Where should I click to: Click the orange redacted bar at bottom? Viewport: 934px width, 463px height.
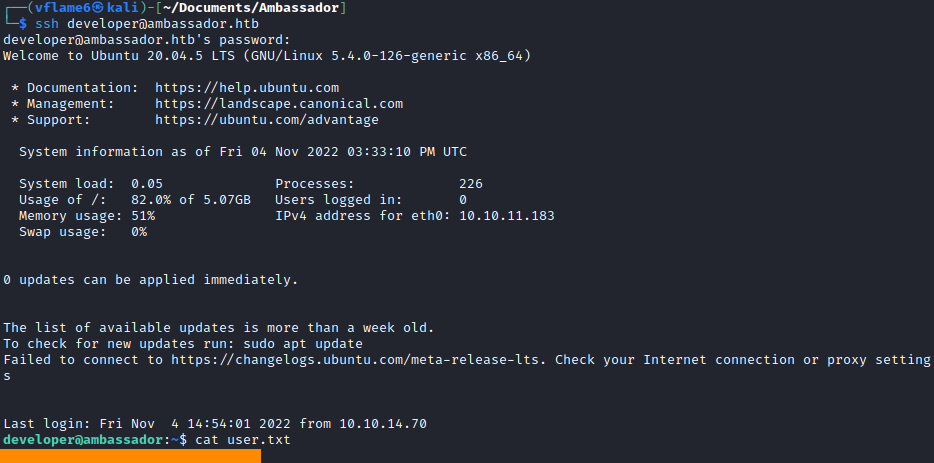click(x=130, y=456)
